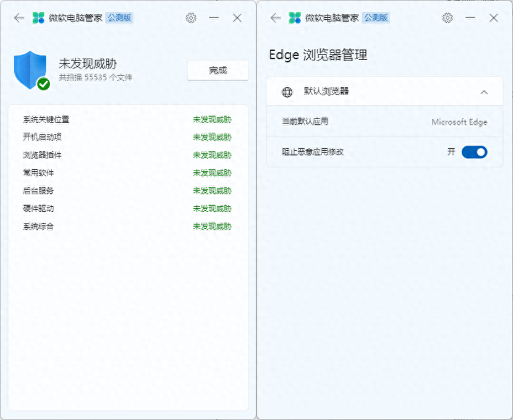Click the 完成 button
The image size is (513, 420).
pos(217,70)
